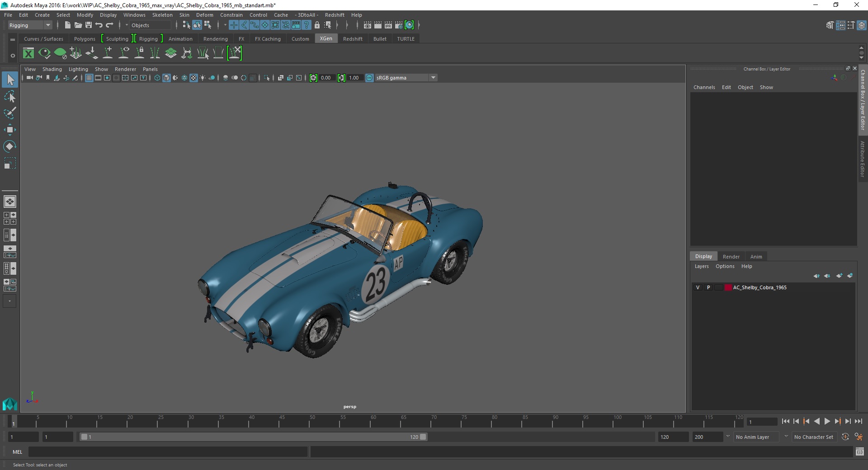868x470 pixels.
Task: Click the XGen layered planes shelf icon
Action: click(x=171, y=53)
